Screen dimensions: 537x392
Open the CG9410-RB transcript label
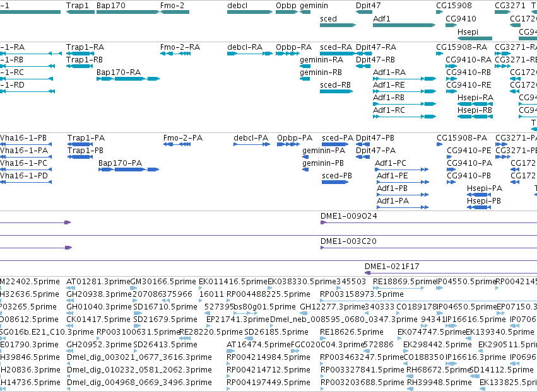(x=468, y=72)
